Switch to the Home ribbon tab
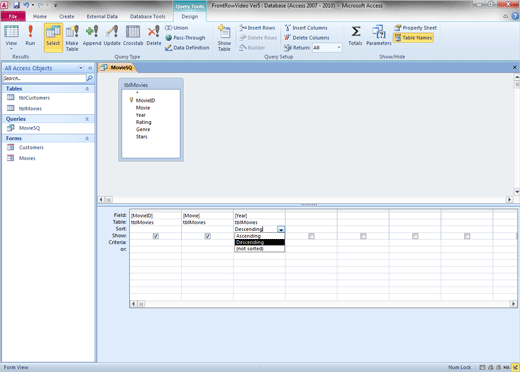 tap(40, 16)
